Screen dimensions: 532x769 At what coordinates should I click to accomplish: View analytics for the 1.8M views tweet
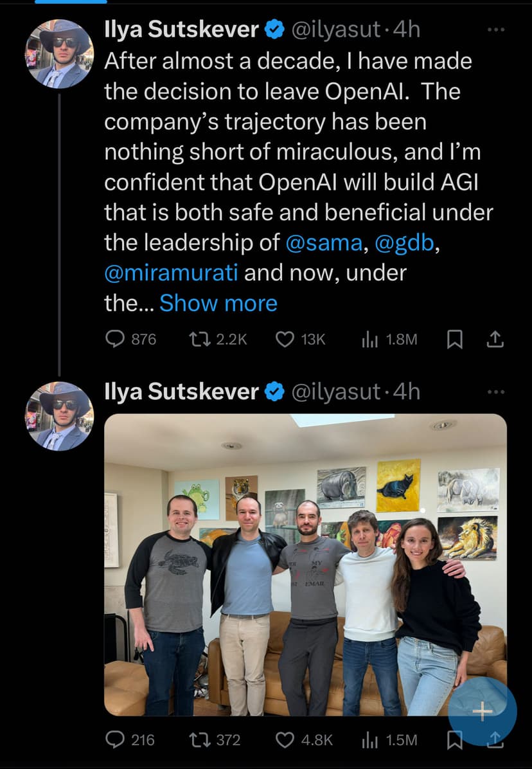coord(369,339)
